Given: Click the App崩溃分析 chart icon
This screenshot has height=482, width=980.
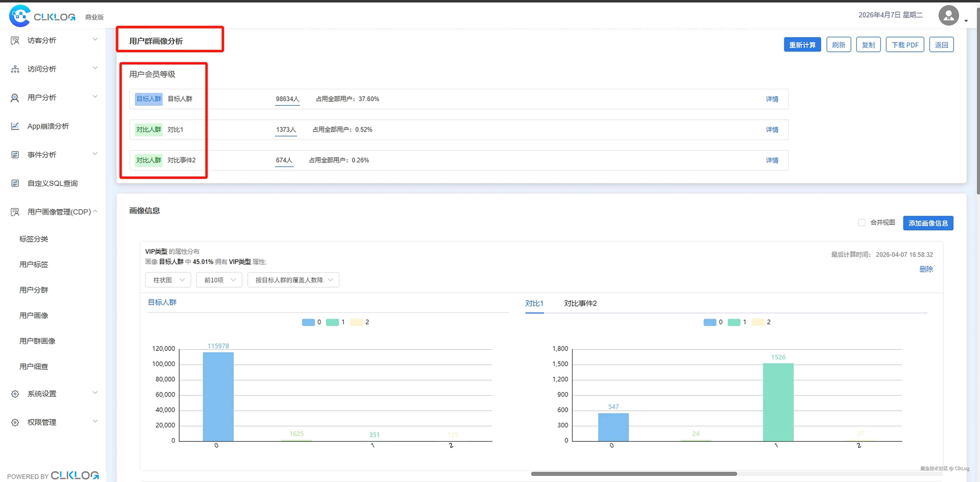Looking at the screenshot, I should click(x=15, y=126).
